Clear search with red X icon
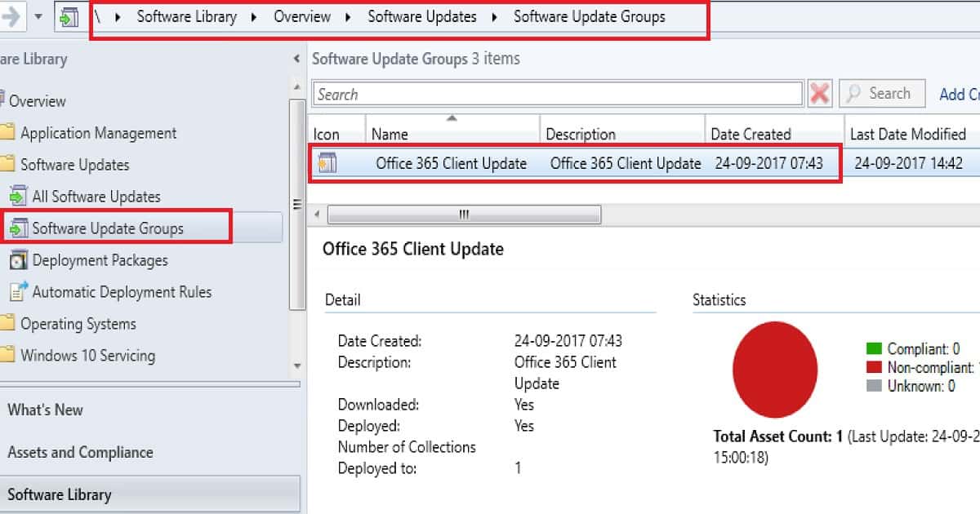The height and width of the screenshot is (514, 980). pyautogui.click(x=820, y=94)
